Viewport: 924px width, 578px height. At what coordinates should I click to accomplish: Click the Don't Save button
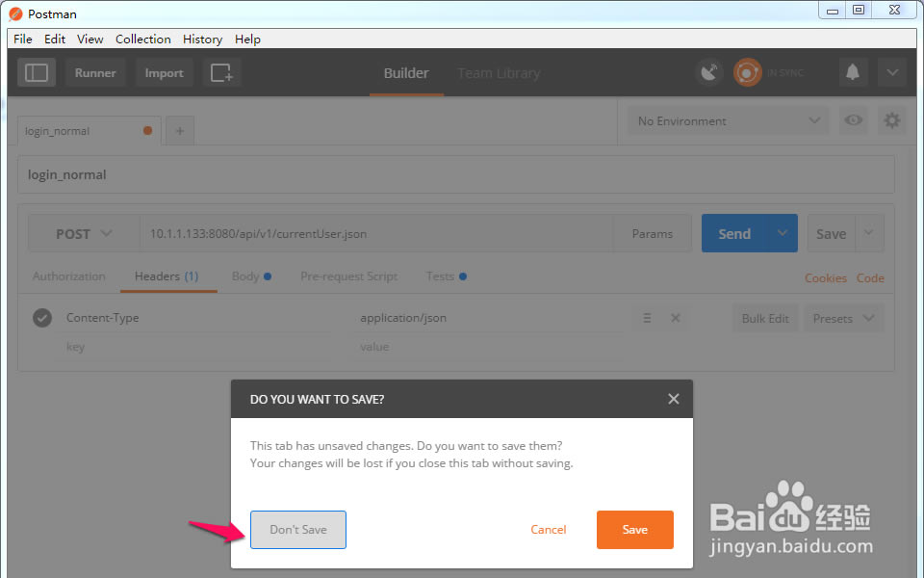coord(298,530)
